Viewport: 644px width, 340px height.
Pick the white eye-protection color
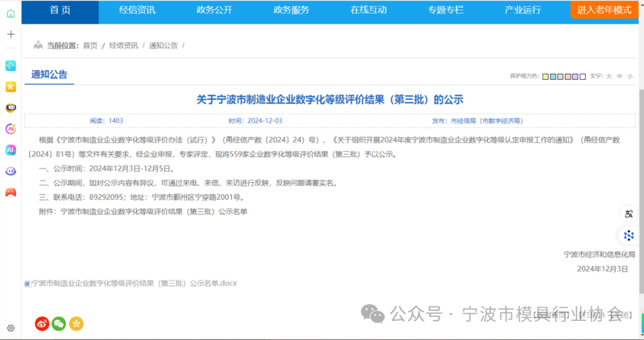[583, 77]
